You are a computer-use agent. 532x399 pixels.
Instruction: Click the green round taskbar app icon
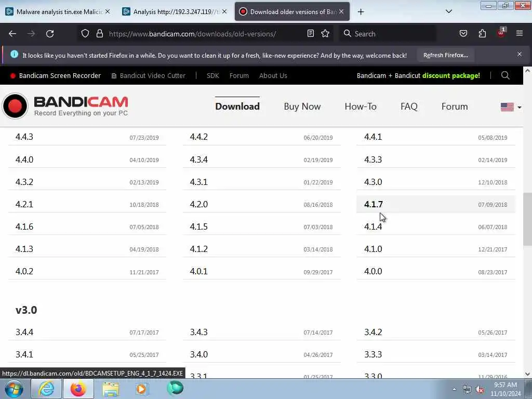(175, 388)
